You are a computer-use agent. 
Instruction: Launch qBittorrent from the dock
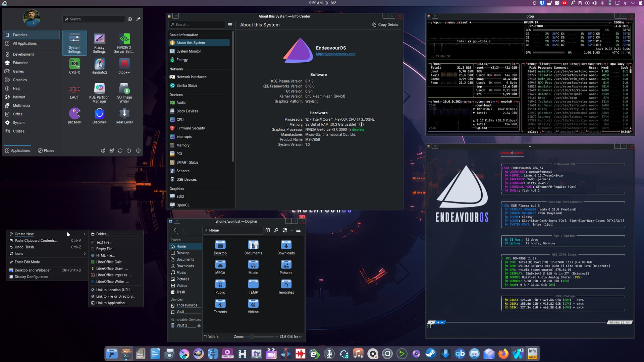(460, 354)
